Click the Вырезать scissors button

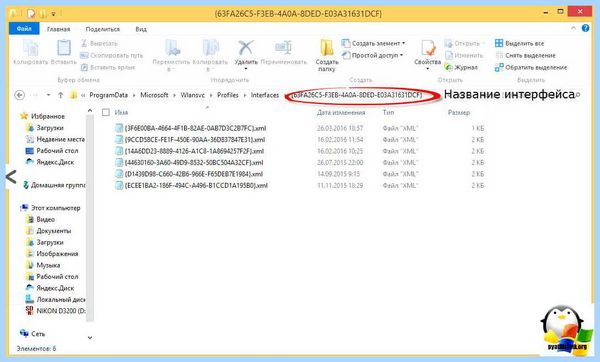pyautogui.click(x=99, y=43)
